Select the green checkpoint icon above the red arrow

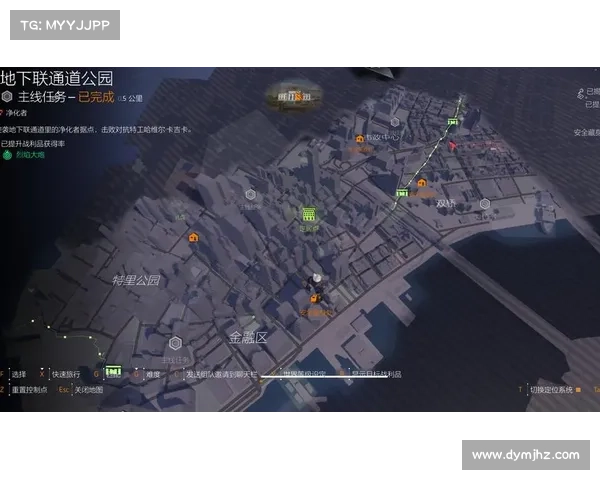click(453, 122)
